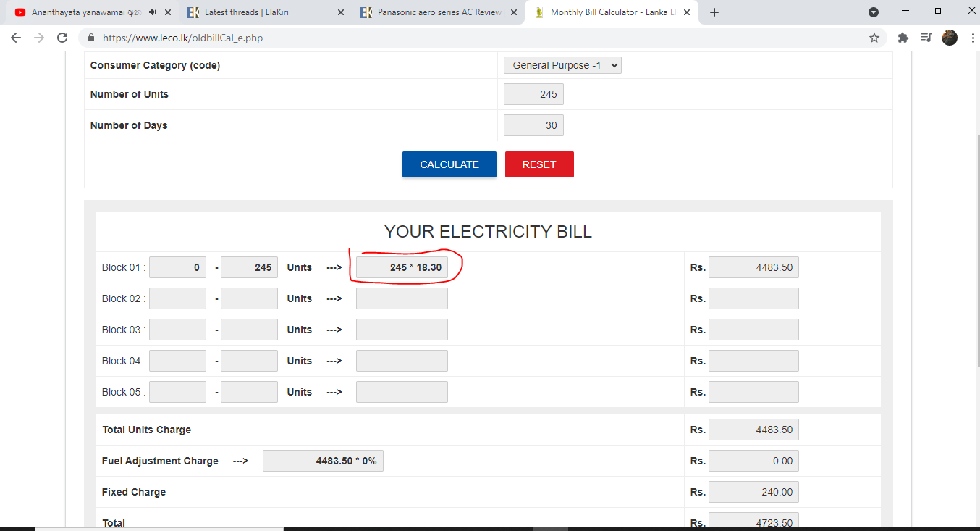
Task: Switch to Panasonic aero series AC Review tab
Action: [x=439, y=12]
